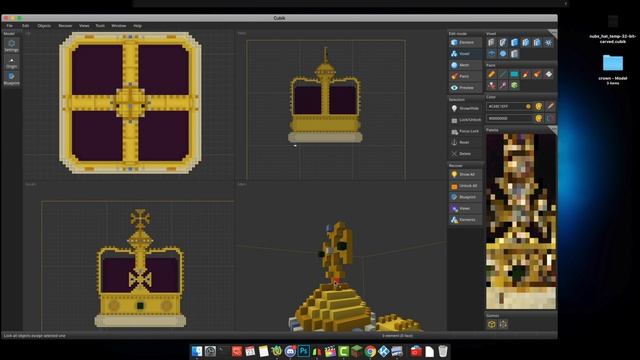640x360 pixels.
Task: Open the Window menu
Action: (119, 26)
